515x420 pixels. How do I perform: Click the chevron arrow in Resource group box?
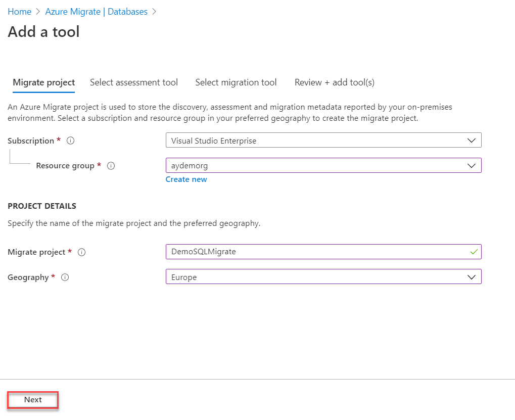pos(472,165)
